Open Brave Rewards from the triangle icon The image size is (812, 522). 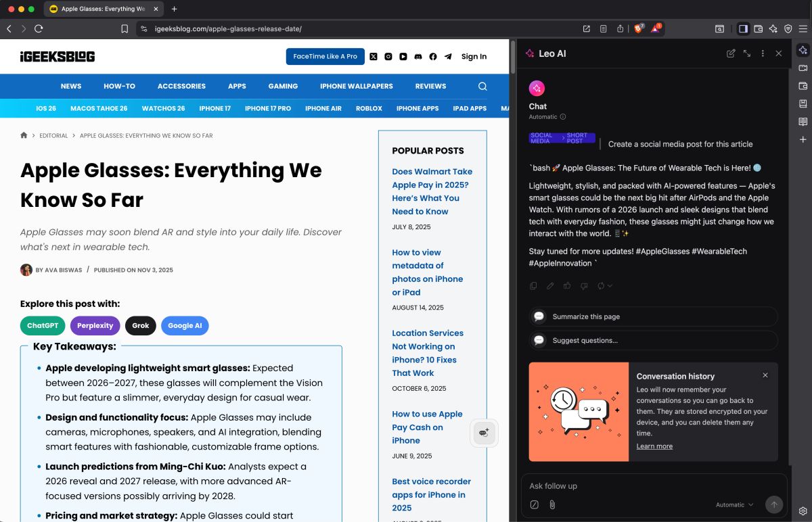click(654, 28)
